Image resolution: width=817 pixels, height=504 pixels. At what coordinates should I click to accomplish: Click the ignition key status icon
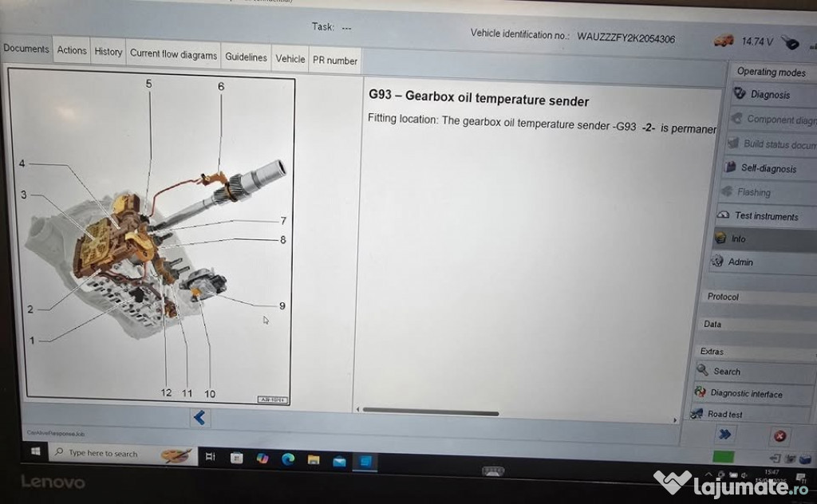pos(790,41)
